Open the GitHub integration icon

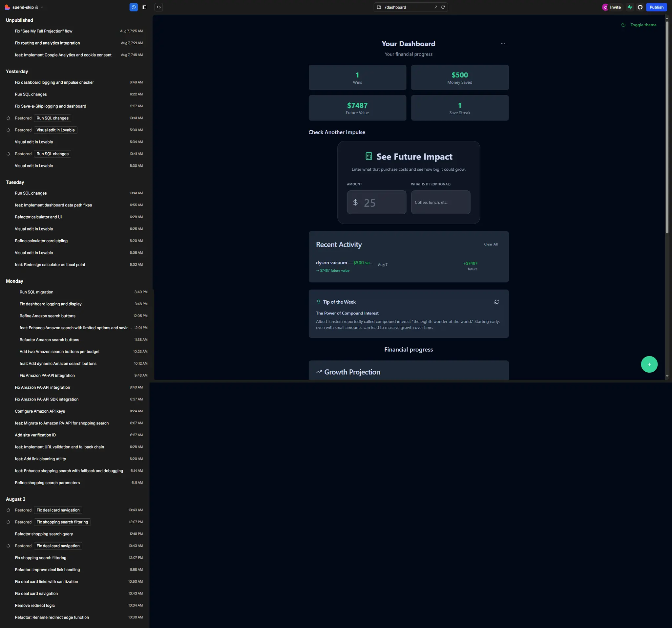(640, 7)
